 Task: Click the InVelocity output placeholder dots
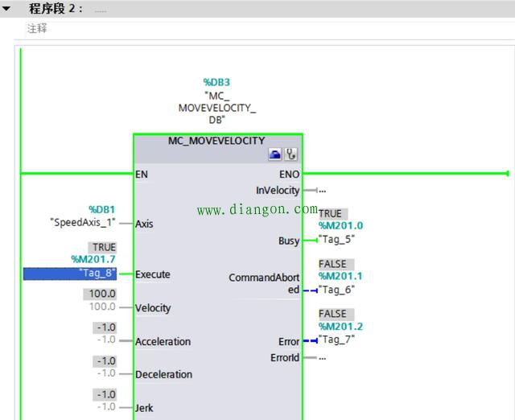click(322, 191)
